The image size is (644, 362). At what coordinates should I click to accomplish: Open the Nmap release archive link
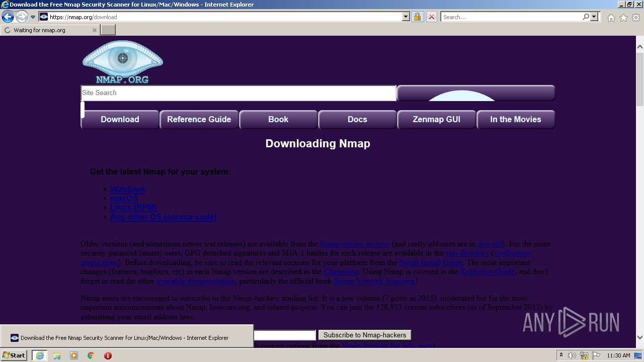coord(355,244)
